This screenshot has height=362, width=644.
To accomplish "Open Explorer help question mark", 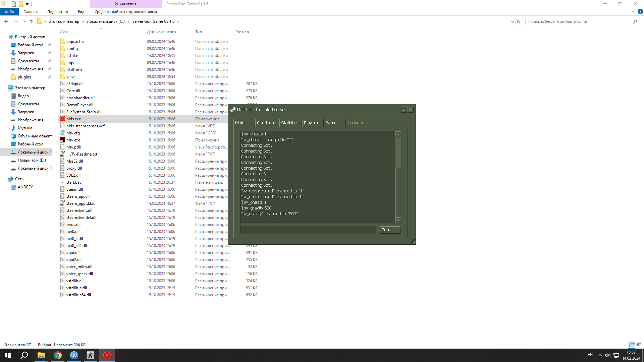I will pos(640,11).
